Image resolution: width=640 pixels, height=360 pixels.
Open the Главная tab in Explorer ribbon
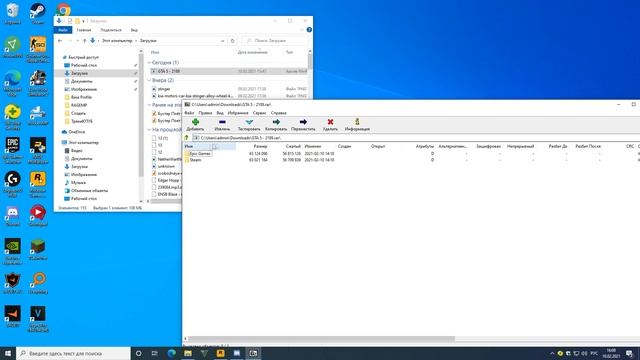(x=84, y=30)
